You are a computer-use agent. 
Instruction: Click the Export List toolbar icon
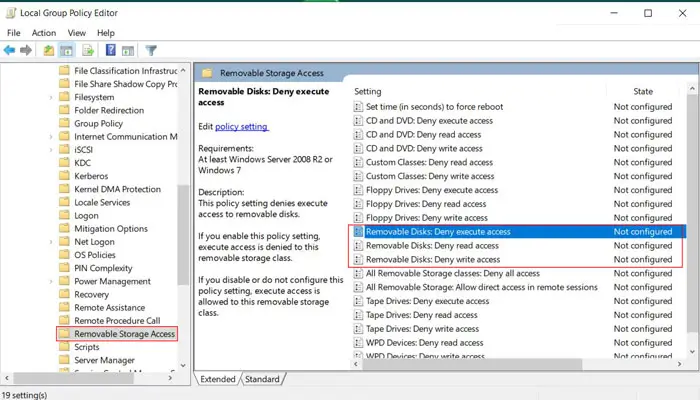[87, 50]
